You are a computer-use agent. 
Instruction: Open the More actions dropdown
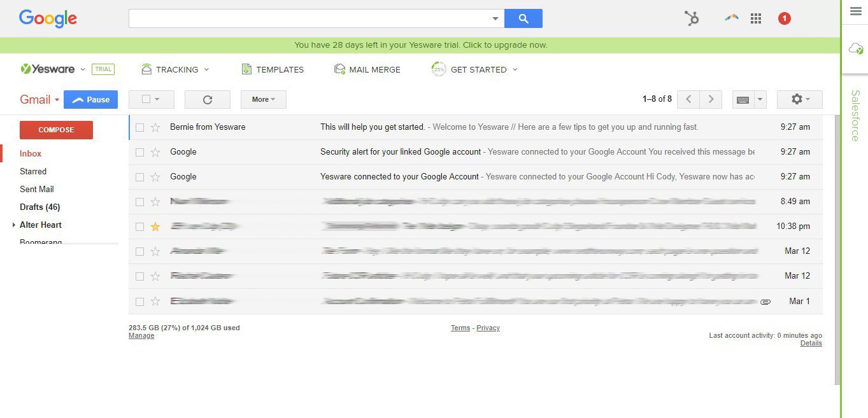[263, 99]
